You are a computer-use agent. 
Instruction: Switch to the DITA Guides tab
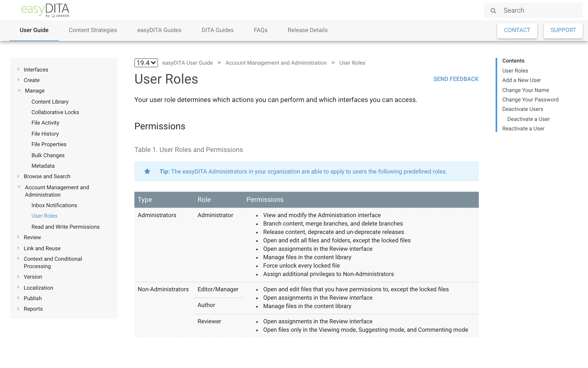(218, 30)
